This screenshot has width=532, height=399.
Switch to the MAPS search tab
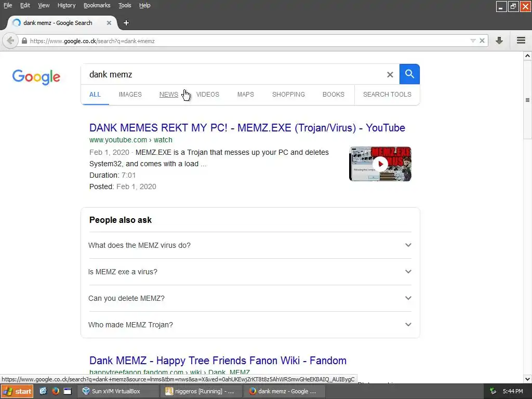[x=246, y=95]
